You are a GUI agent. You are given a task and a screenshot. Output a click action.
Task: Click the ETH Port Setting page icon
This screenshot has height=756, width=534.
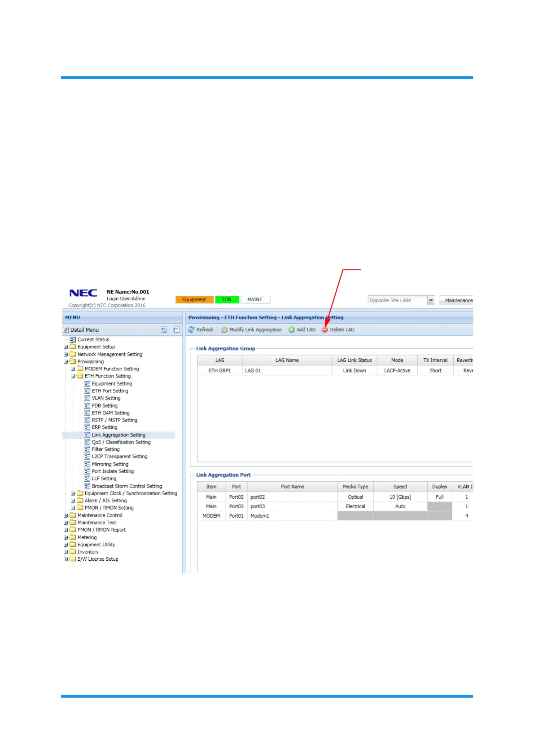(x=87, y=391)
